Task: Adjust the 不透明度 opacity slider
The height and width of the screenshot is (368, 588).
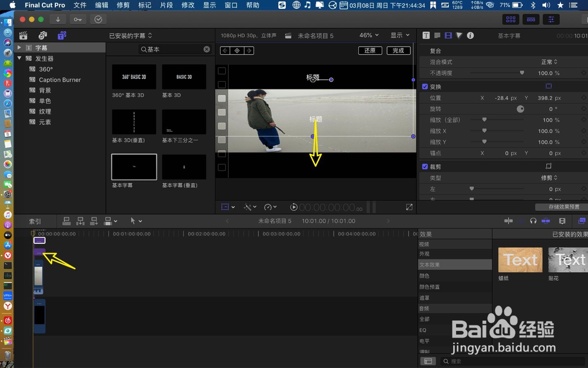Action: click(x=522, y=73)
